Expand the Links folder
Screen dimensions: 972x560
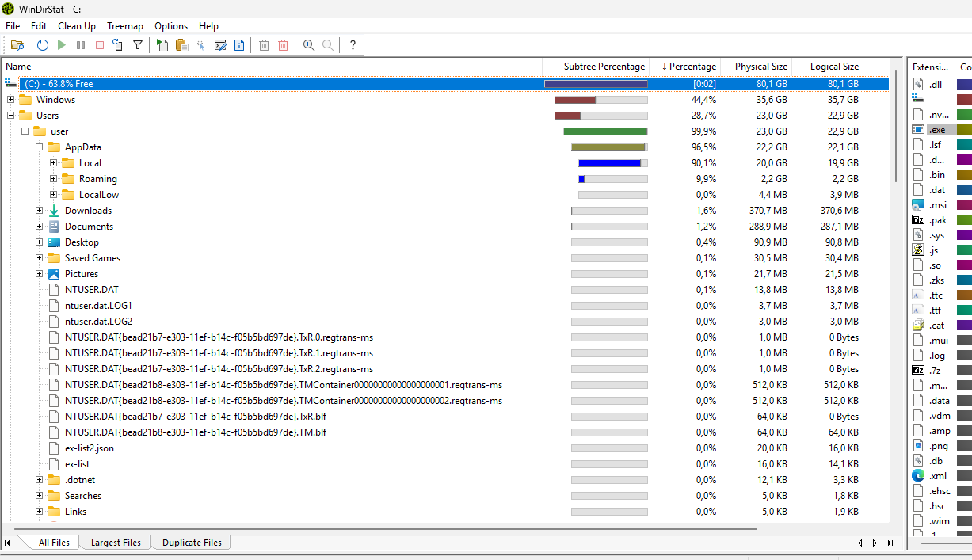[40, 512]
